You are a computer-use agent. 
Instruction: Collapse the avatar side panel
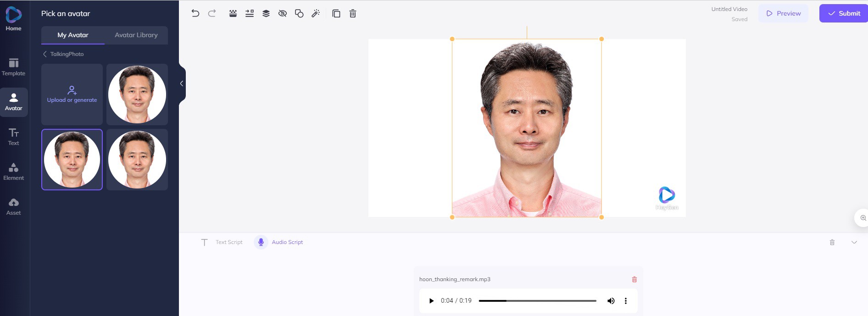point(182,83)
